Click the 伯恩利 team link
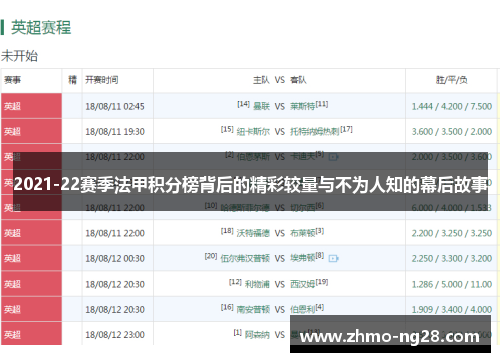Image resolution: width=500 pixels, height=362 pixels. tap(302, 310)
